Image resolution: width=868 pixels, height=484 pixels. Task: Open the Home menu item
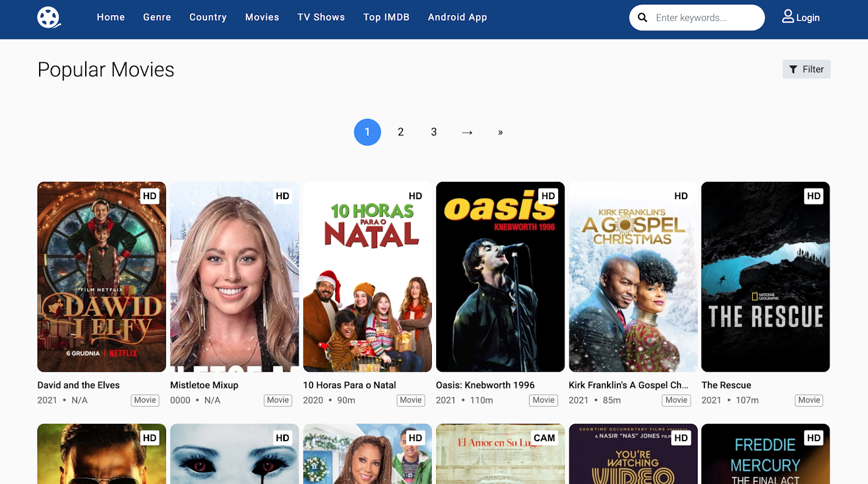click(111, 17)
